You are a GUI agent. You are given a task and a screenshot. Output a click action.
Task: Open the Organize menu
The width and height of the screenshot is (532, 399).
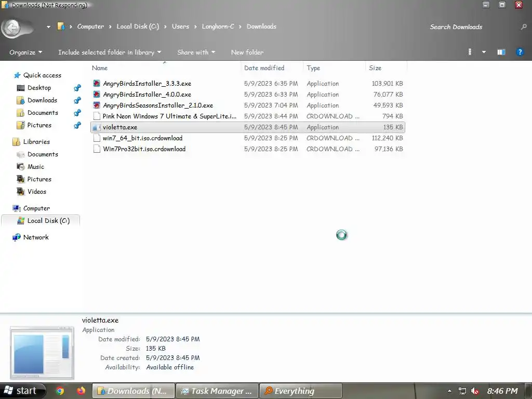(x=26, y=52)
